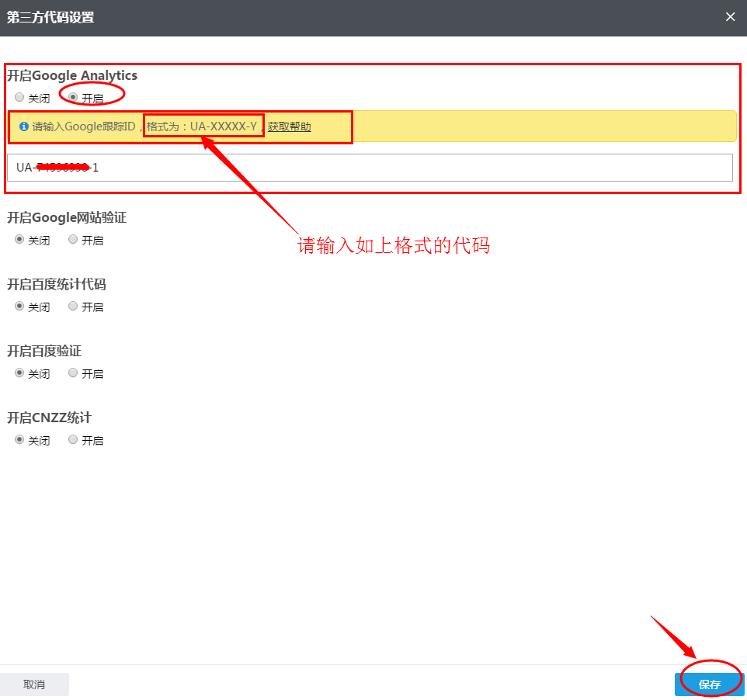Click the 保存 save button
The image size is (747, 700).
click(x=709, y=684)
